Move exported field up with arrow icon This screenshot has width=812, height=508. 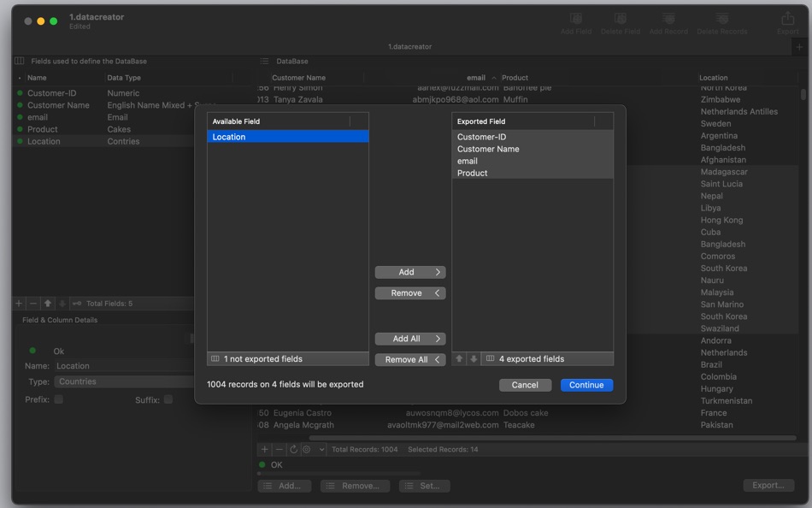coord(459,359)
